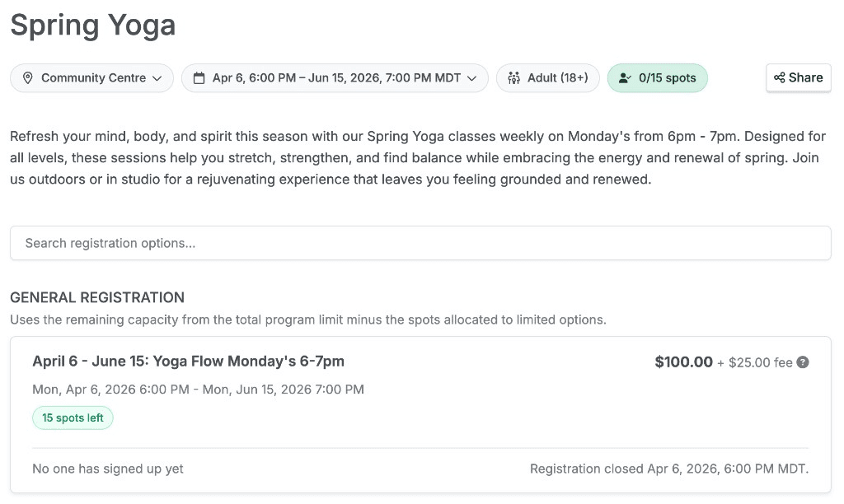Click the person icon inside the spots counter
Viewport: 844px width, 504px height.
tap(624, 77)
